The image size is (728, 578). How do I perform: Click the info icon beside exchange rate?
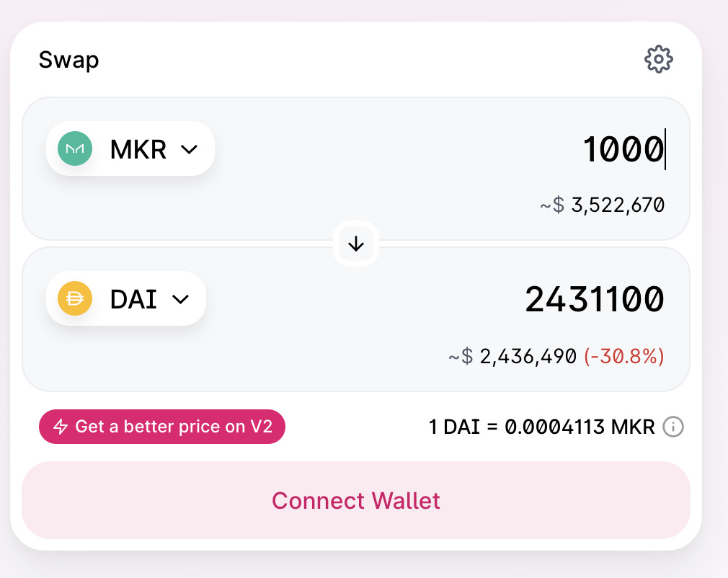pos(673,427)
